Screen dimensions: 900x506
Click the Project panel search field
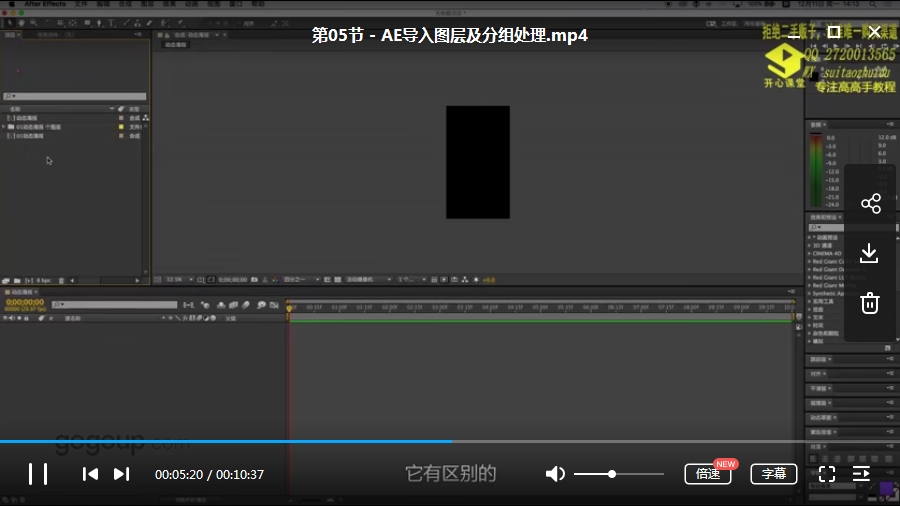75,96
